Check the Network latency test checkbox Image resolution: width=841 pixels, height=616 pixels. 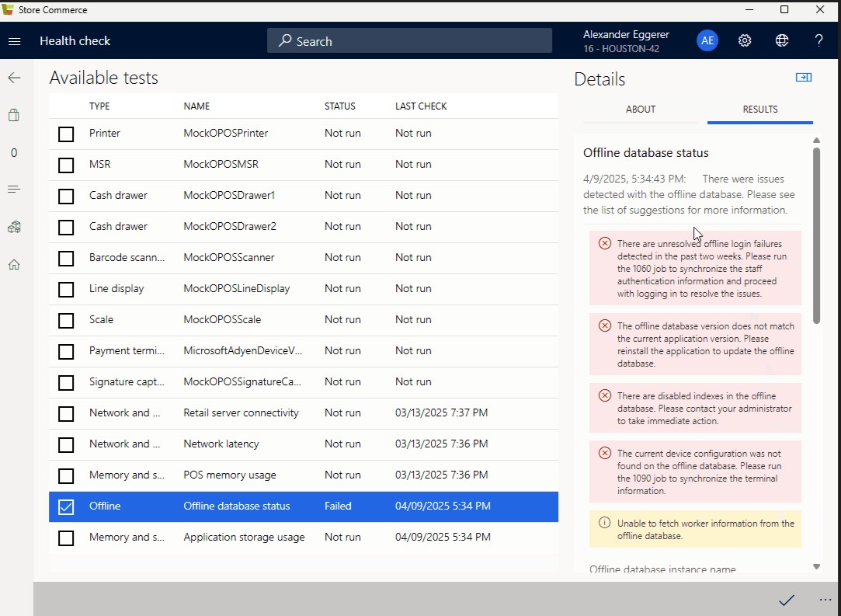click(66, 444)
